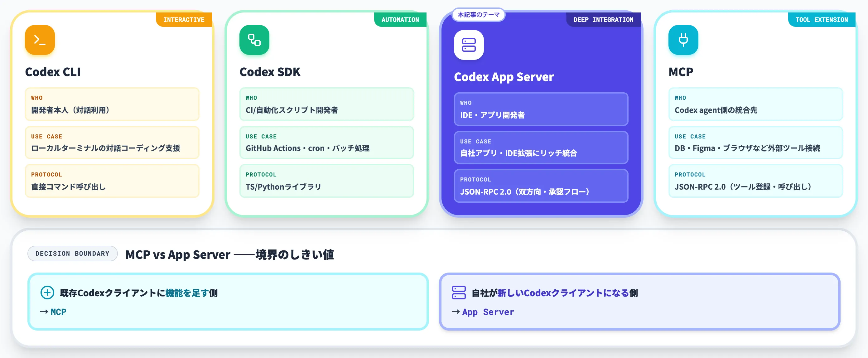Click 既存Codexクライアントに機能を足す側 text
This screenshot has width=868, height=358.
[139, 293]
